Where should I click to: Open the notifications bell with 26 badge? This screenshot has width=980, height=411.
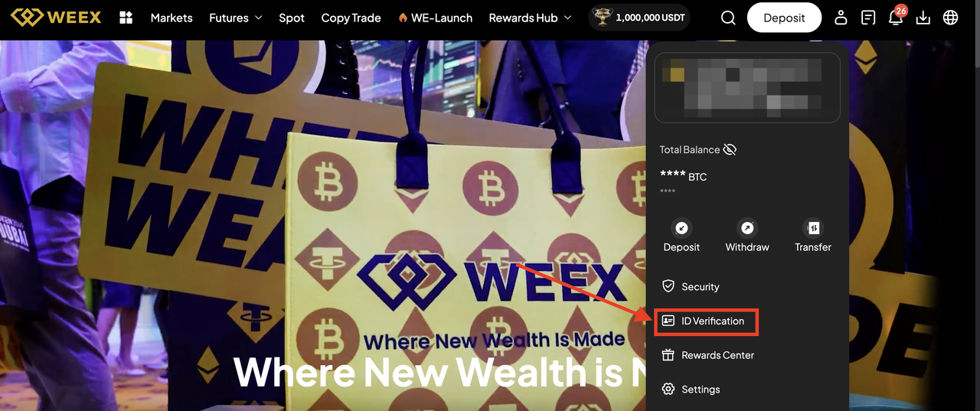coord(897,16)
